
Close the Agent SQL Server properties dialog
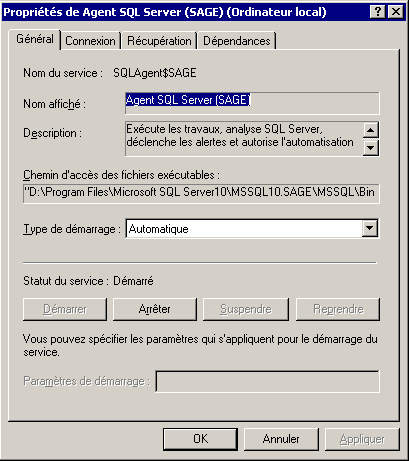(x=396, y=12)
